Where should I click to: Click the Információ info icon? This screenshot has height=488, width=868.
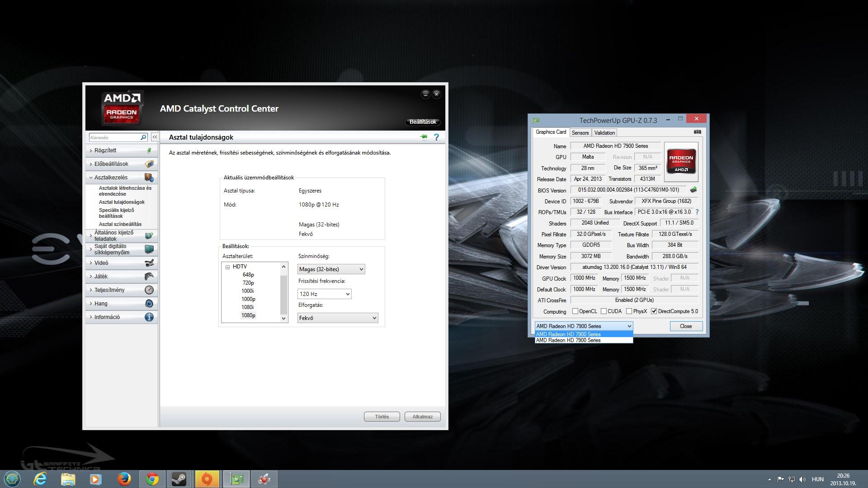(x=149, y=317)
